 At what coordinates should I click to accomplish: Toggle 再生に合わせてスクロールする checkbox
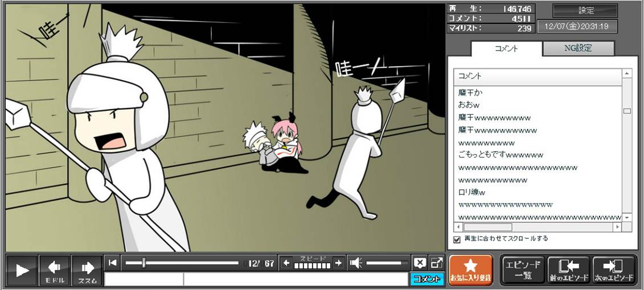click(457, 239)
